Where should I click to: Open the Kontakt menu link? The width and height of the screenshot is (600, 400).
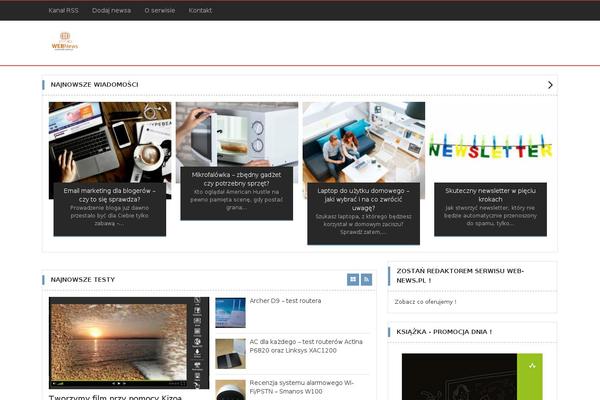(x=200, y=10)
